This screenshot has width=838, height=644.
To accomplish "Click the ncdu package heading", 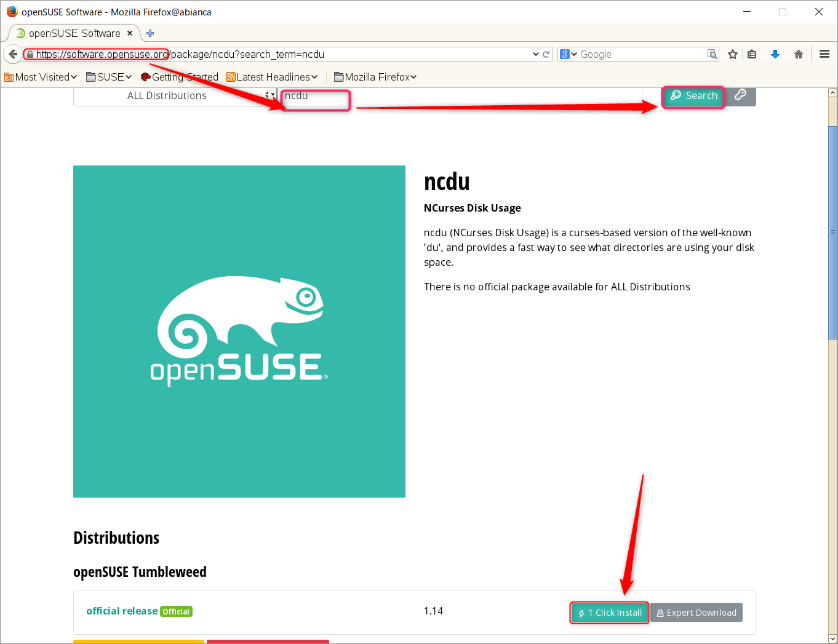I will pos(447,182).
